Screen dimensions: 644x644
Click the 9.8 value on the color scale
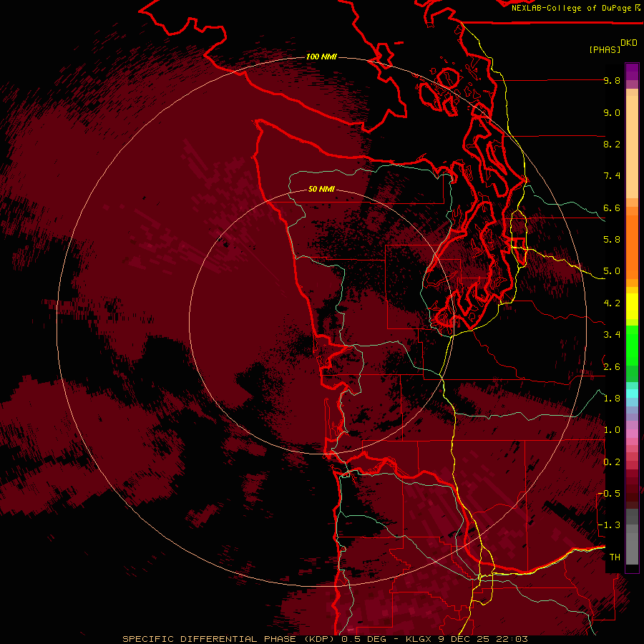(x=612, y=81)
